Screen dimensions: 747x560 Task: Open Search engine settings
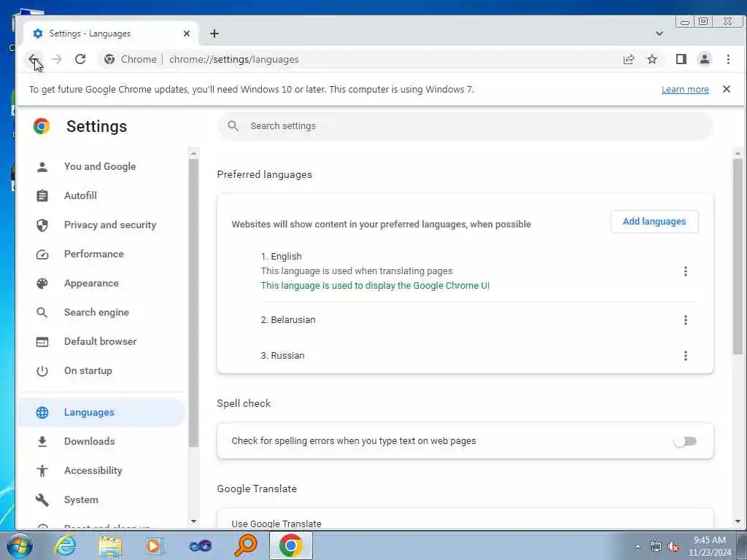pyautogui.click(x=97, y=312)
